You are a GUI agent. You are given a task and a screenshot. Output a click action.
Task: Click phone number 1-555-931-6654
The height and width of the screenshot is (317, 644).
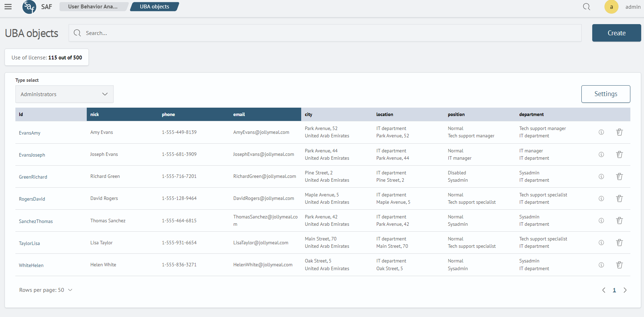(x=179, y=243)
